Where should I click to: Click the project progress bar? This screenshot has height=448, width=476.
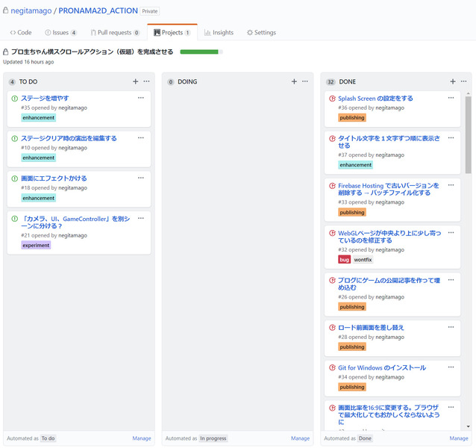pos(201,52)
